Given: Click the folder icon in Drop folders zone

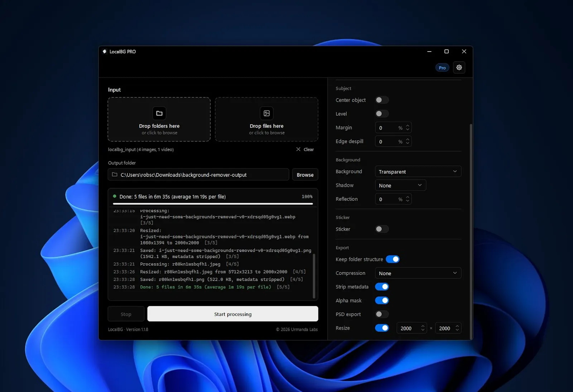Looking at the screenshot, I should [159, 113].
